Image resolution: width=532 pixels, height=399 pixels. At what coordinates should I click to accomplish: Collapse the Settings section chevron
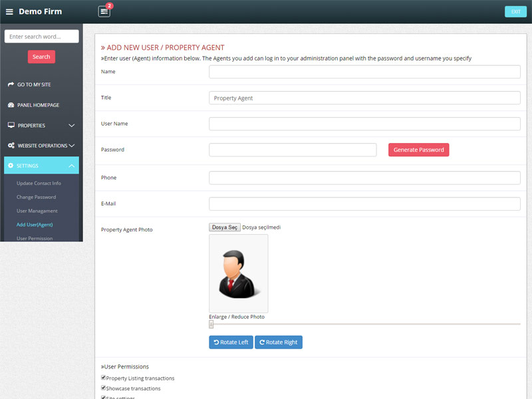tap(71, 166)
